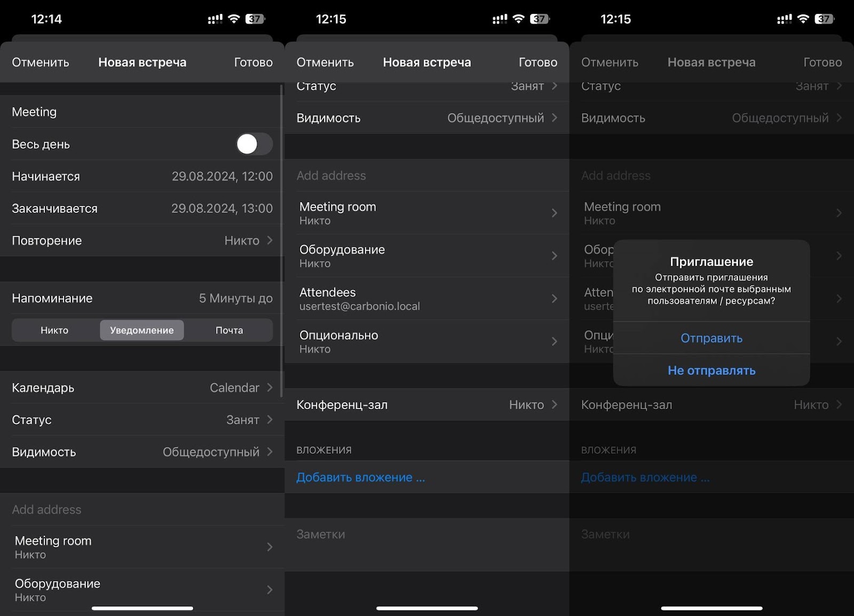Tap cellular signal icon in middle status bar
Screen dimensions: 854x616
[x=500, y=19]
